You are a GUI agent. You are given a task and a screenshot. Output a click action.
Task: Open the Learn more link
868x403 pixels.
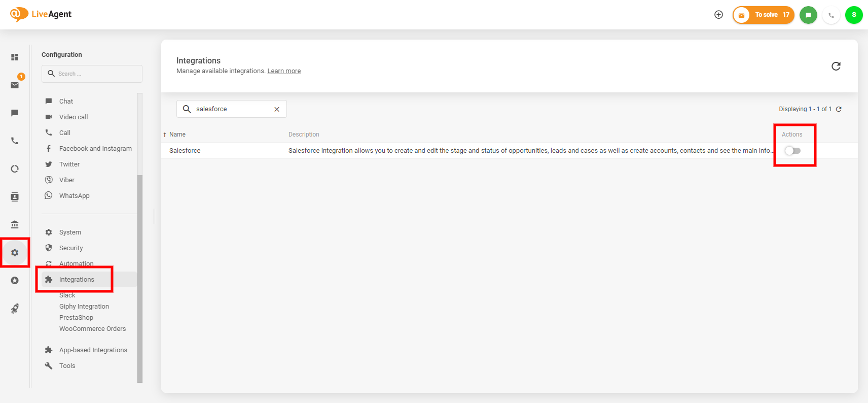pyautogui.click(x=284, y=71)
